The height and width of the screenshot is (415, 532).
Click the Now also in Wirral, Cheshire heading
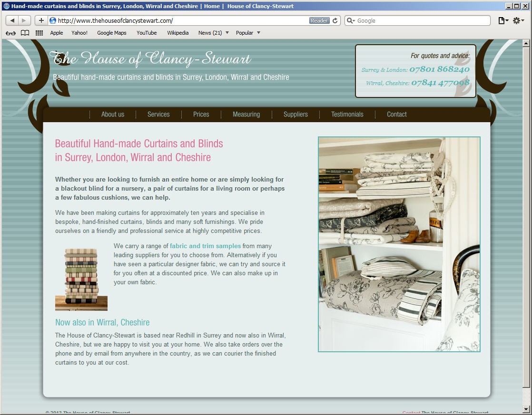pyautogui.click(x=102, y=322)
